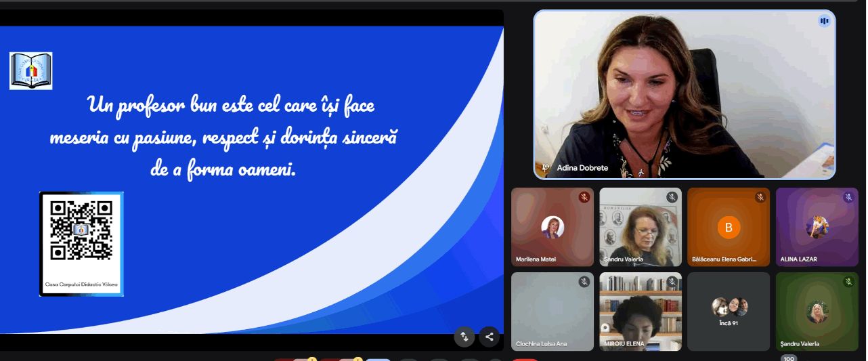Click the QR code on the slide
Image resolution: width=868 pixels, height=361 pixels.
coord(81,230)
